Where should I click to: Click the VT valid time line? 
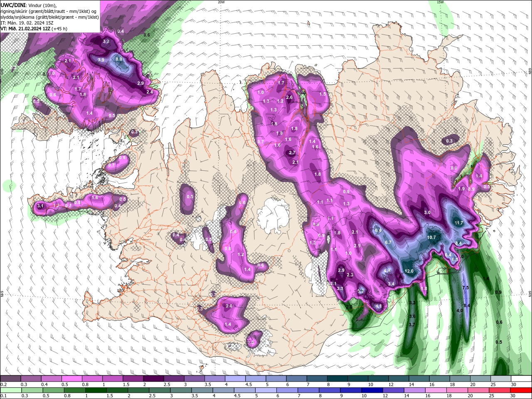[34, 29]
